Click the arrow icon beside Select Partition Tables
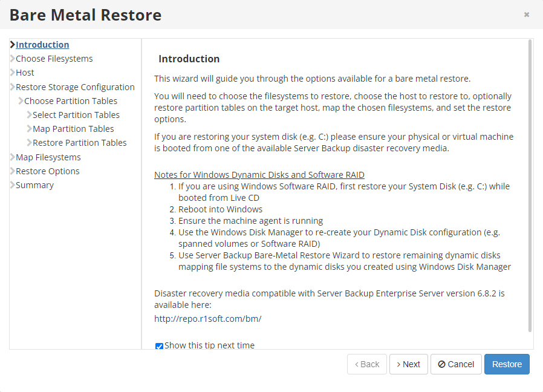543x392 pixels. click(29, 115)
